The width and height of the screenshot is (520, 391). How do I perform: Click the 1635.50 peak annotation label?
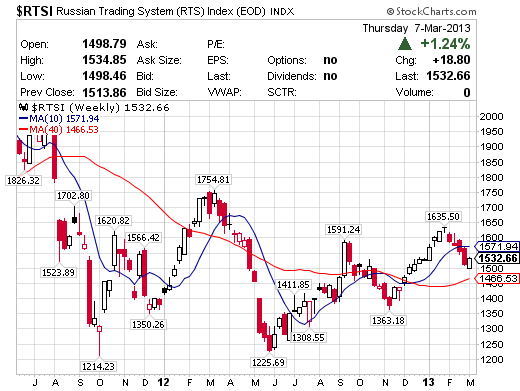tap(443, 216)
